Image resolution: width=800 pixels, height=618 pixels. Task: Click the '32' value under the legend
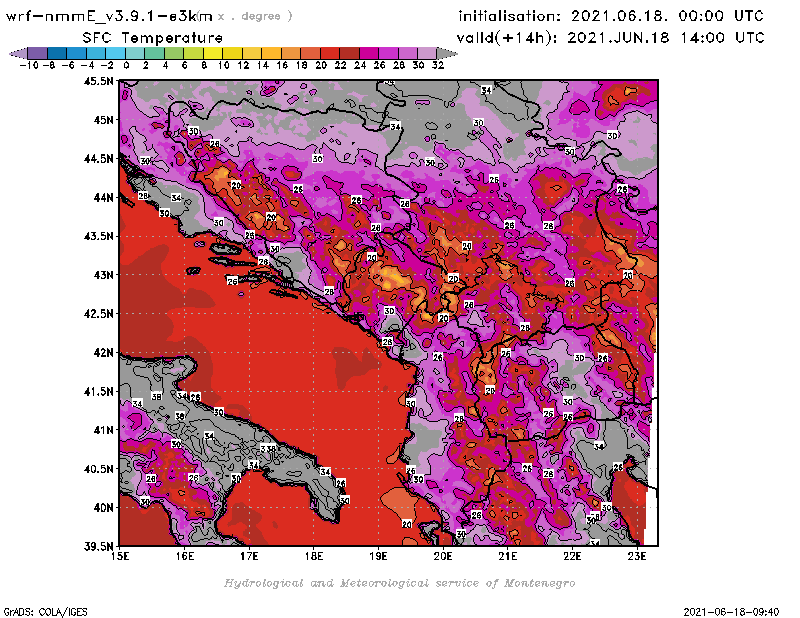pyautogui.click(x=438, y=65)
